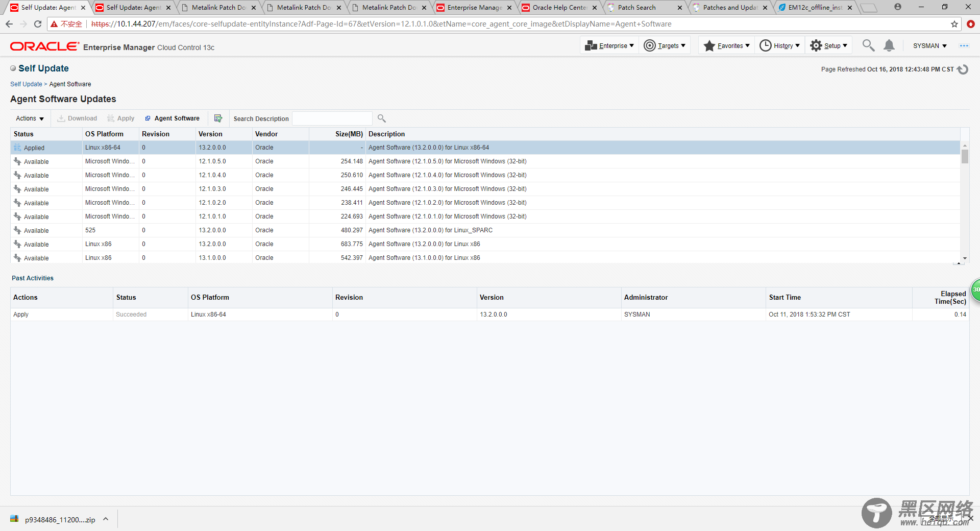Click Available icon for 12.1.0.2.0 row

[x=17, y=203]
